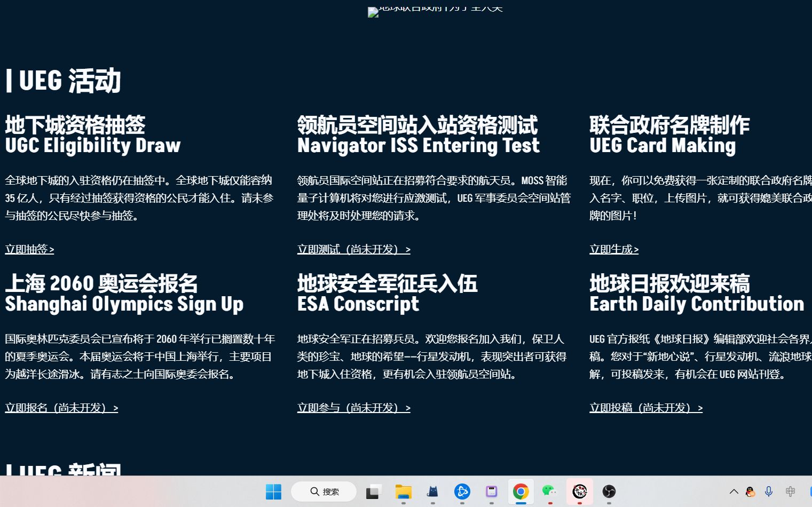
Task: Click the 地球日报欢迎来稿 heading
Action: (669, 283)
